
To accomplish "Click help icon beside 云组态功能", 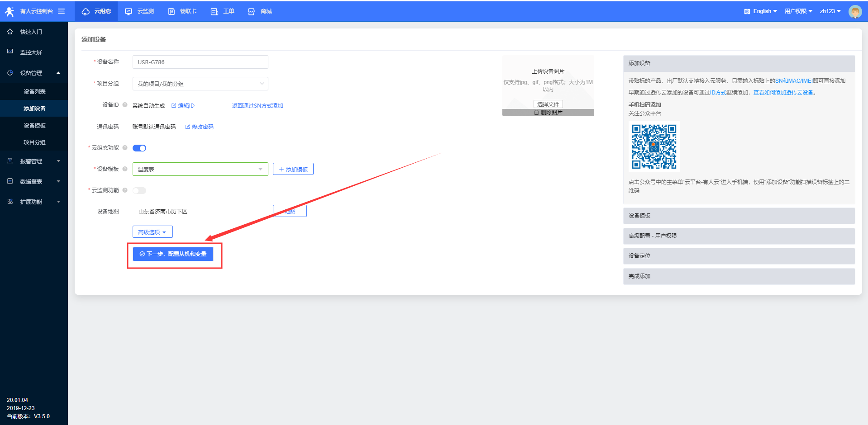I will click(125, 148).
